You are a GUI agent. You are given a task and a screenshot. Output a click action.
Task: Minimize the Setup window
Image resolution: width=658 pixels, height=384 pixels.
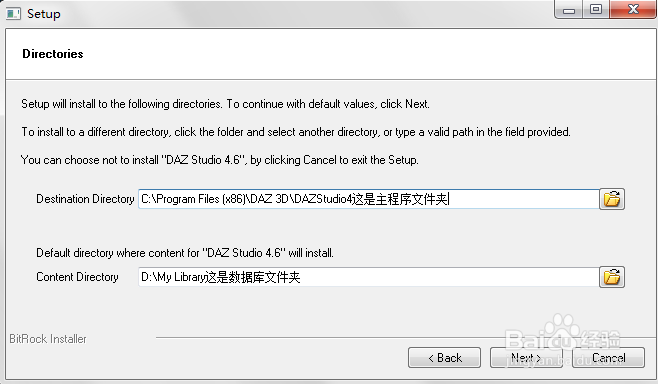pyautogui.click(x=569, y=9)
